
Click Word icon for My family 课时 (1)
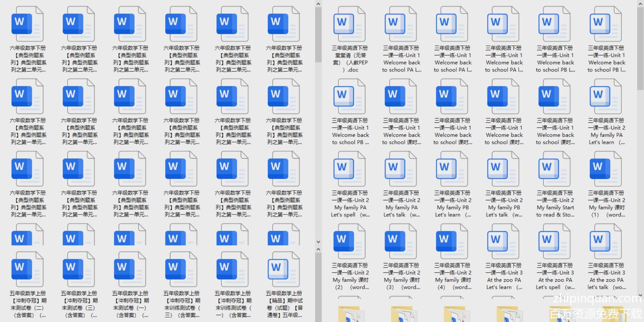(x=605, y=169)
